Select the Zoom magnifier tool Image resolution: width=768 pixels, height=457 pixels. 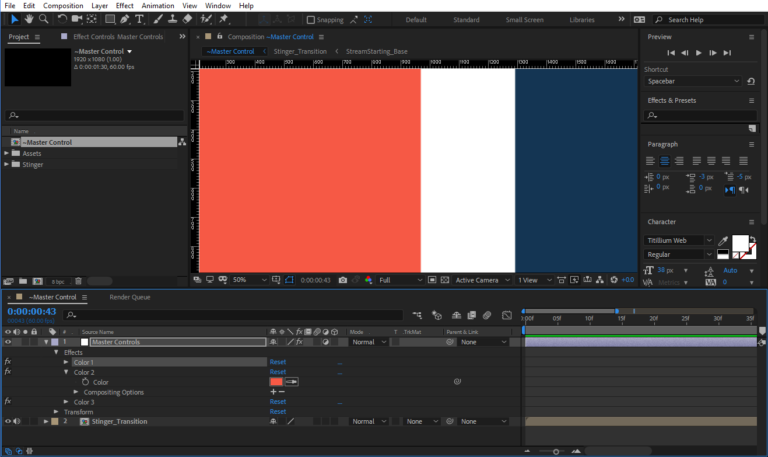[x=45, y=19]
